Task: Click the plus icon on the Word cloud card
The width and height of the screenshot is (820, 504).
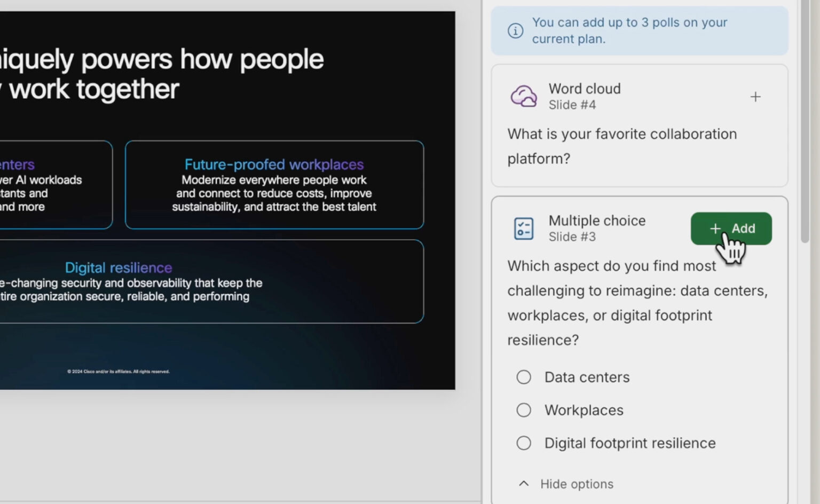Action: pos(756,97)
